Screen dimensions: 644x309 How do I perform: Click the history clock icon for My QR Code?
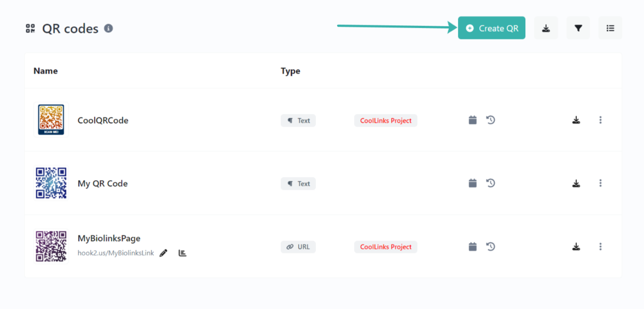(x=491, y=183)
